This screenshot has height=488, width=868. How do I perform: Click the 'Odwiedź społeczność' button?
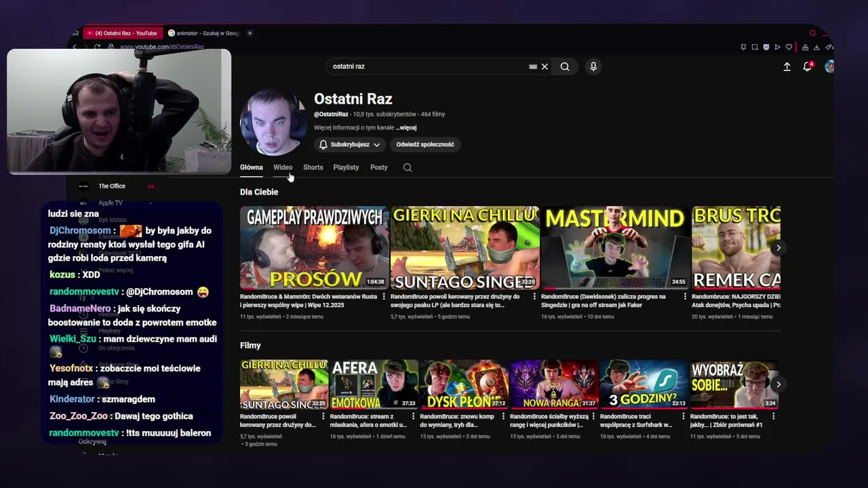pyautogui.click(x=425, y=144)
